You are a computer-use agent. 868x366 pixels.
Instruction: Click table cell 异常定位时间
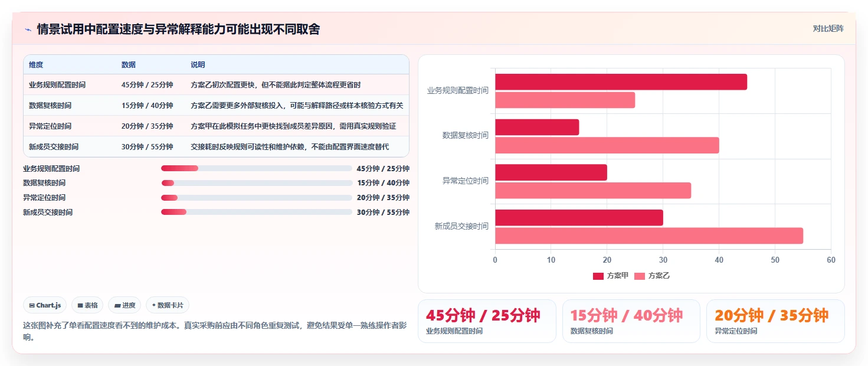click(50, 126)
